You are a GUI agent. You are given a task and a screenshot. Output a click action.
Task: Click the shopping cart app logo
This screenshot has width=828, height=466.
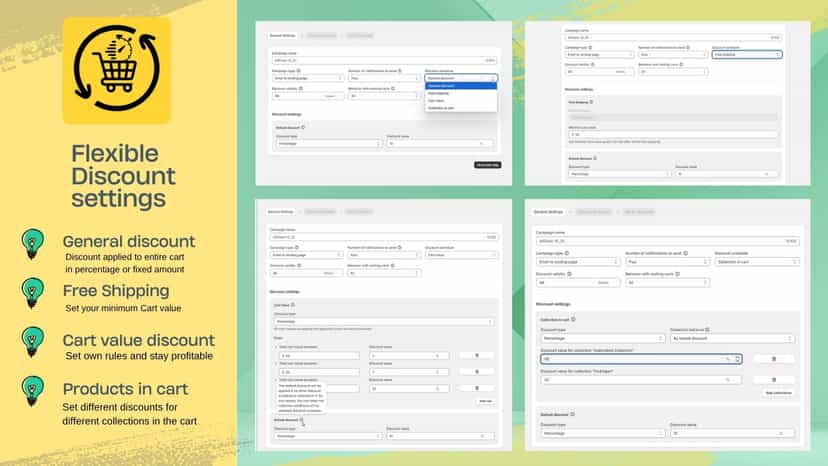[117, 70]
